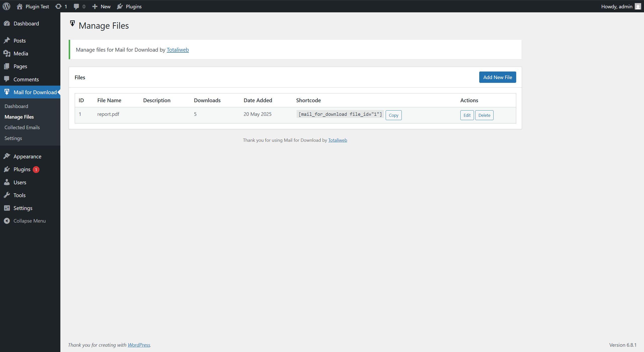Viewport: 644px width, 352px height.
Task: Open the Tools wrench icon
Action: [7, 195]
